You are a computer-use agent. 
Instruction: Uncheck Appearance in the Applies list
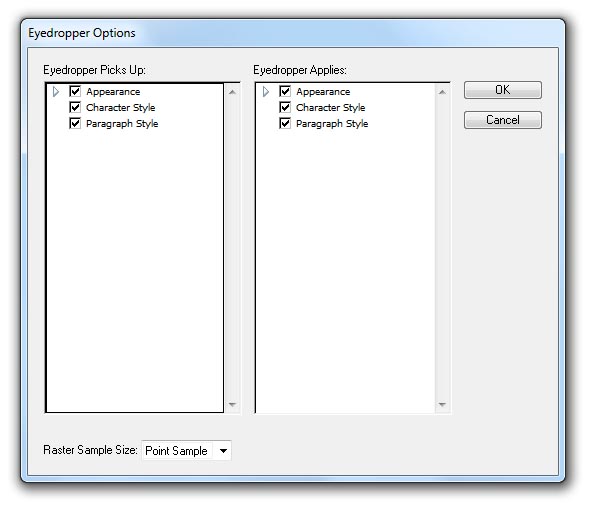coord(285,91)
